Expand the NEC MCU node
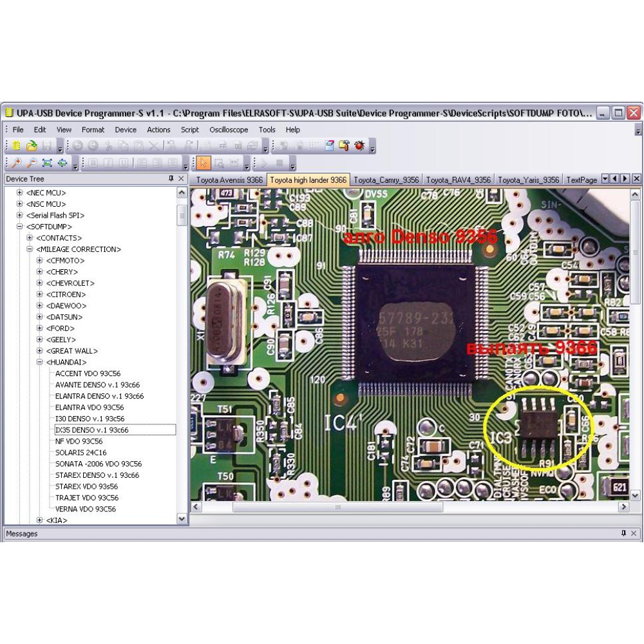The height and width of the screenshot is (644, 644). tap(19, 192)
